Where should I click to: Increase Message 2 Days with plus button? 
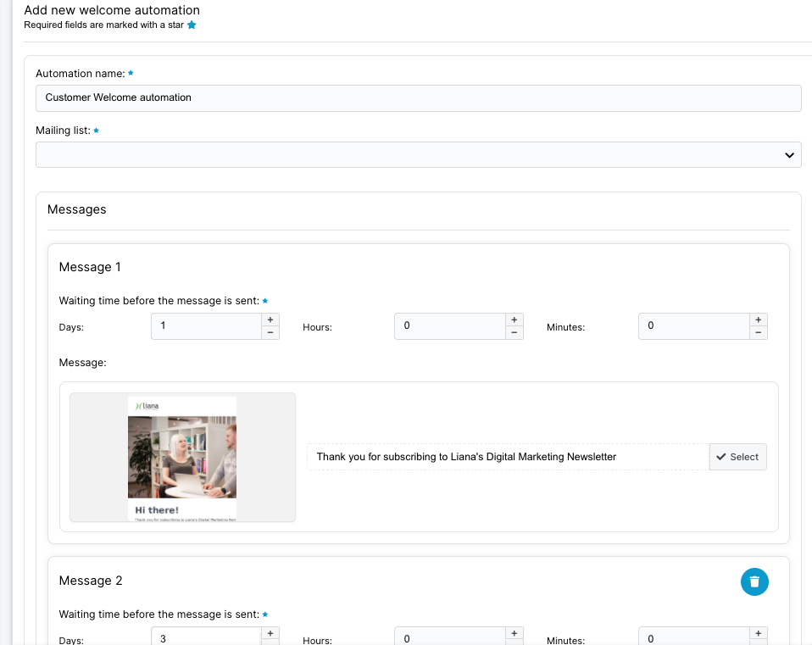270,633
